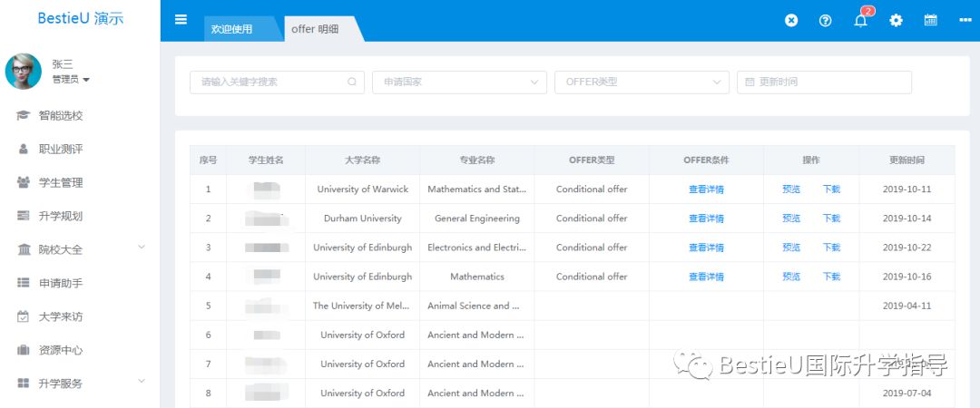This screenshot has height=408, width=980.
Task: Select the General Engineering cell
Action: pos(477,219)
